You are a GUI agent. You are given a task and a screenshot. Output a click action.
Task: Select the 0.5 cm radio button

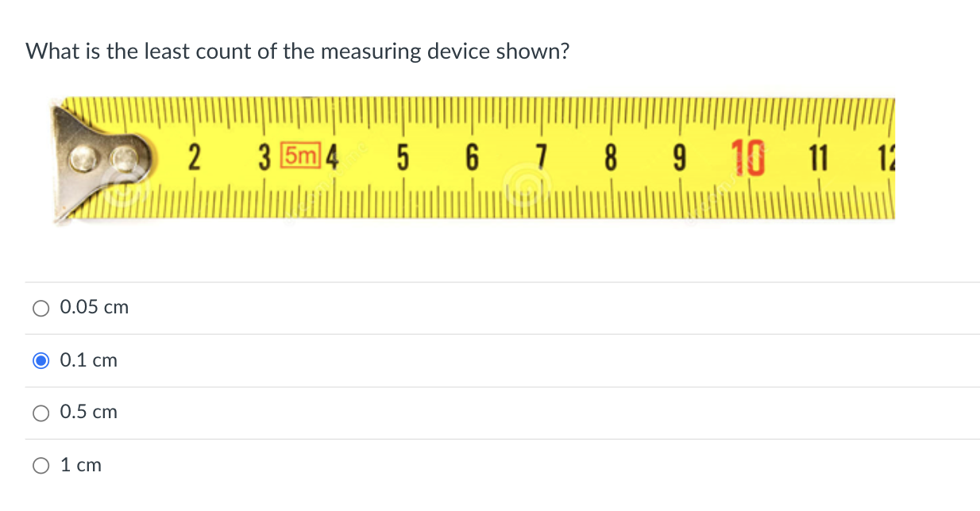click(41, 413)
